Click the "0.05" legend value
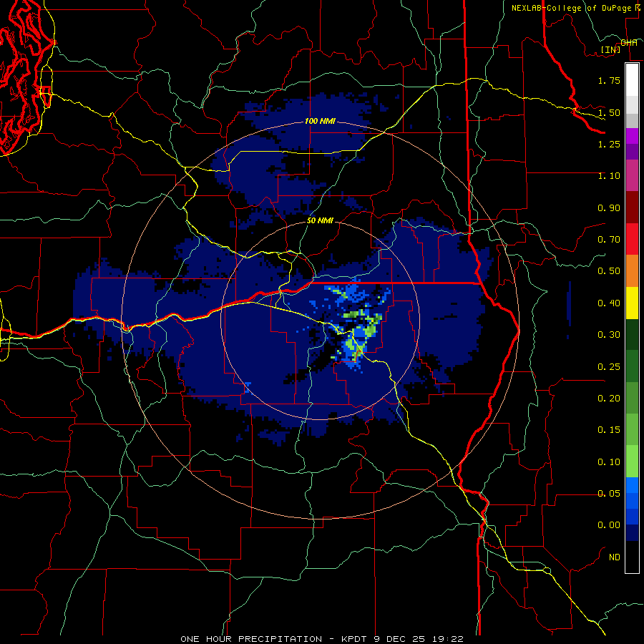 [609, 494]
